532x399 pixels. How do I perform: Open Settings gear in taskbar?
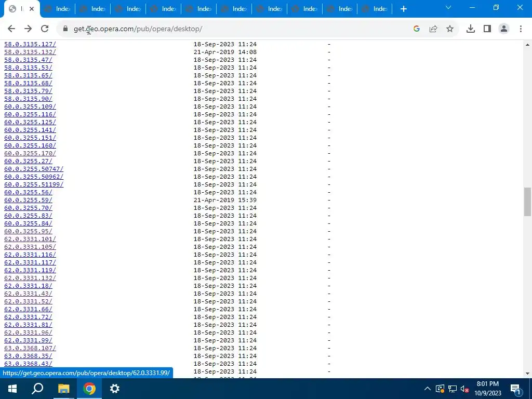point(115,389)
